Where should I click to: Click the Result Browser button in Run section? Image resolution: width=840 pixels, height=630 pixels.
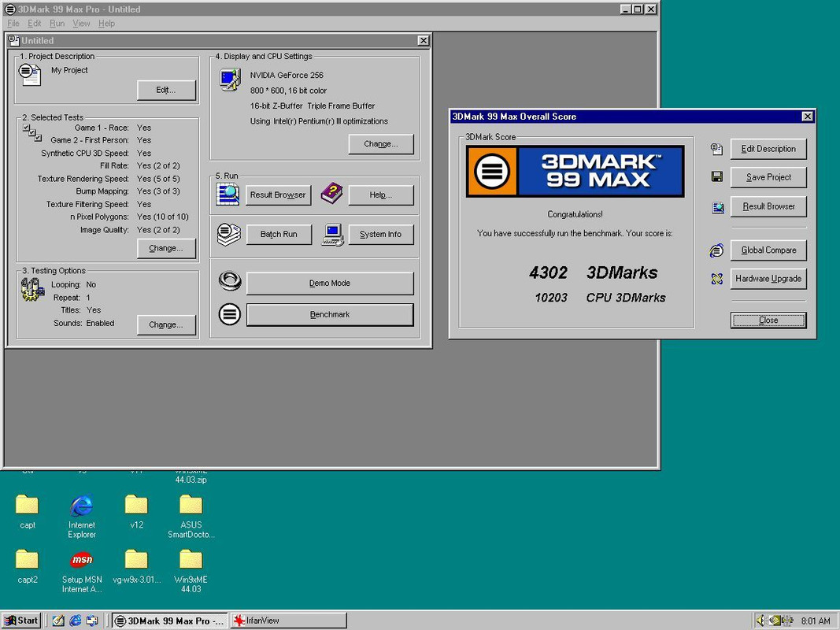(278, 195)
